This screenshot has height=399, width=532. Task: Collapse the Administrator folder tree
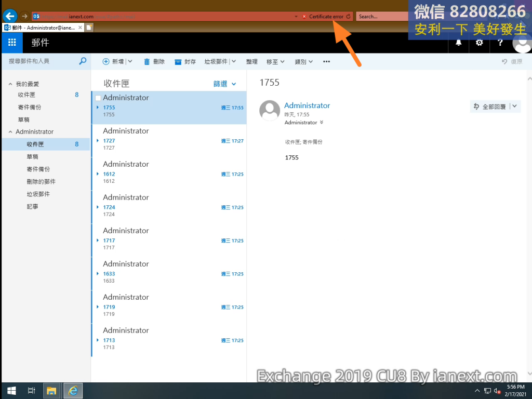coord(10,132)
